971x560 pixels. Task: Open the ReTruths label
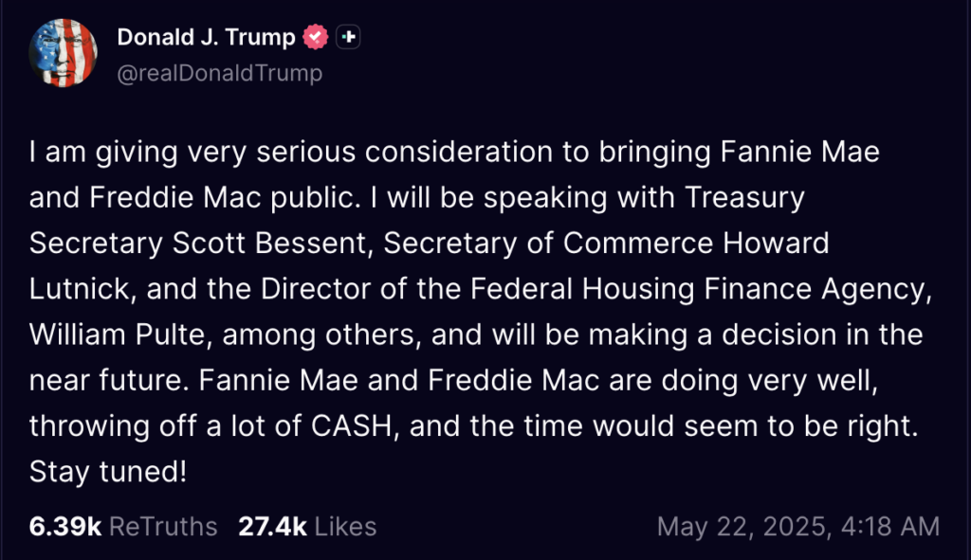pyautogui.click(x=163, y=527)
